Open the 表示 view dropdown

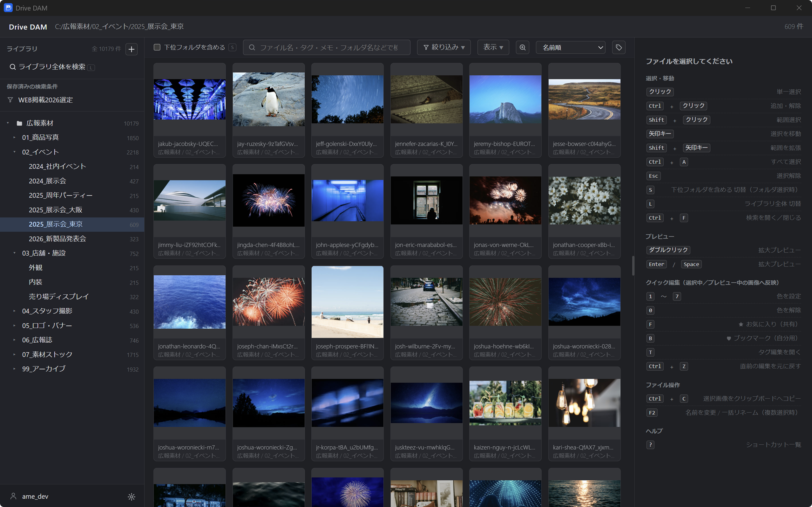pos(493,47)
